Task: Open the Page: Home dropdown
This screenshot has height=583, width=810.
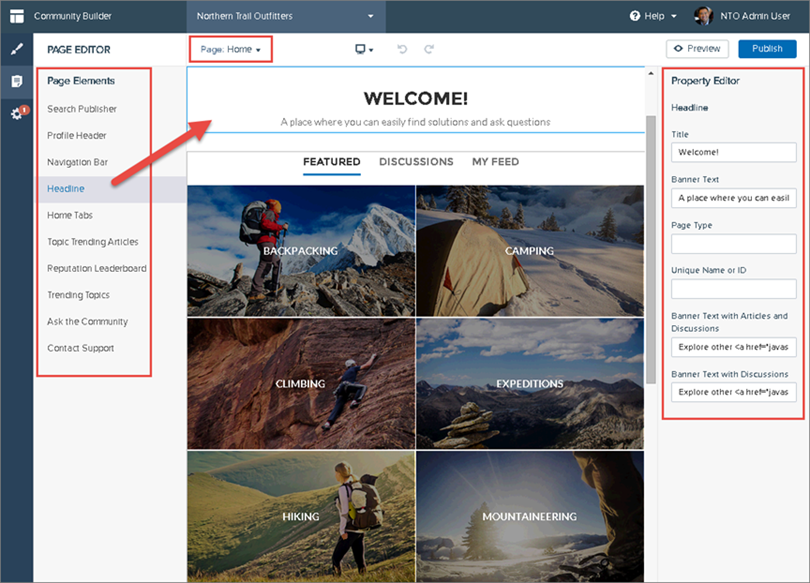Action: tap(230, 50)
